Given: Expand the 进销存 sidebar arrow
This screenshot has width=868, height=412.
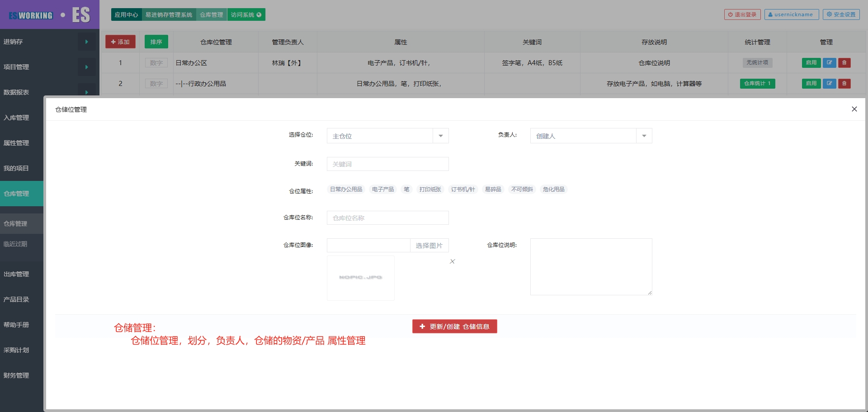Looking at the screenshot, I should pyautogui.click(x=86, y=42).
